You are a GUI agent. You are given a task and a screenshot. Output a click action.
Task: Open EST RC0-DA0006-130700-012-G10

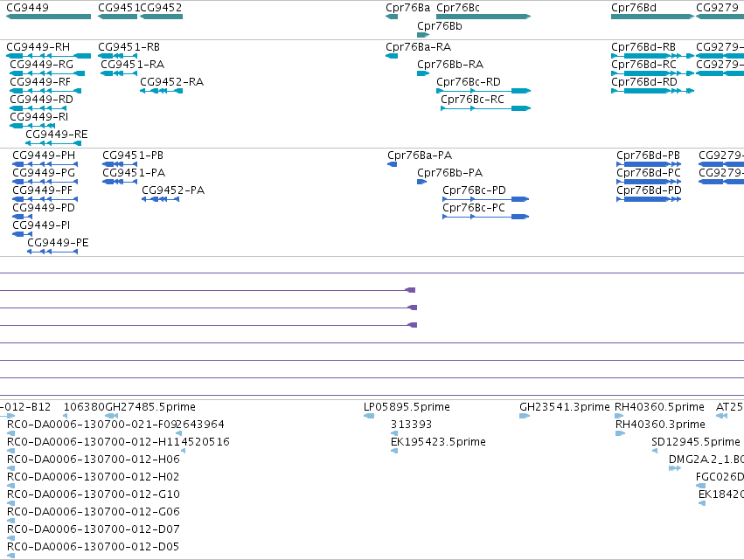tap(94, 494)
